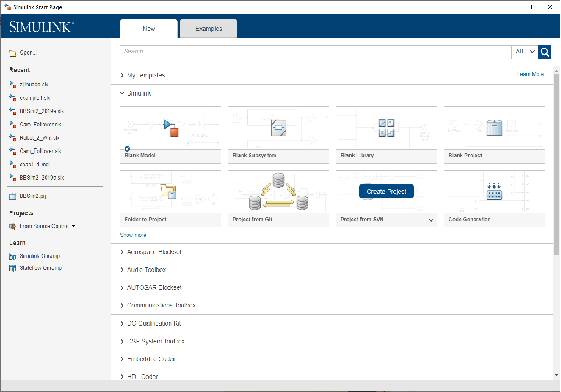
Task: Click the project icon next to BESim2.prj
Action: coord(13,196)
